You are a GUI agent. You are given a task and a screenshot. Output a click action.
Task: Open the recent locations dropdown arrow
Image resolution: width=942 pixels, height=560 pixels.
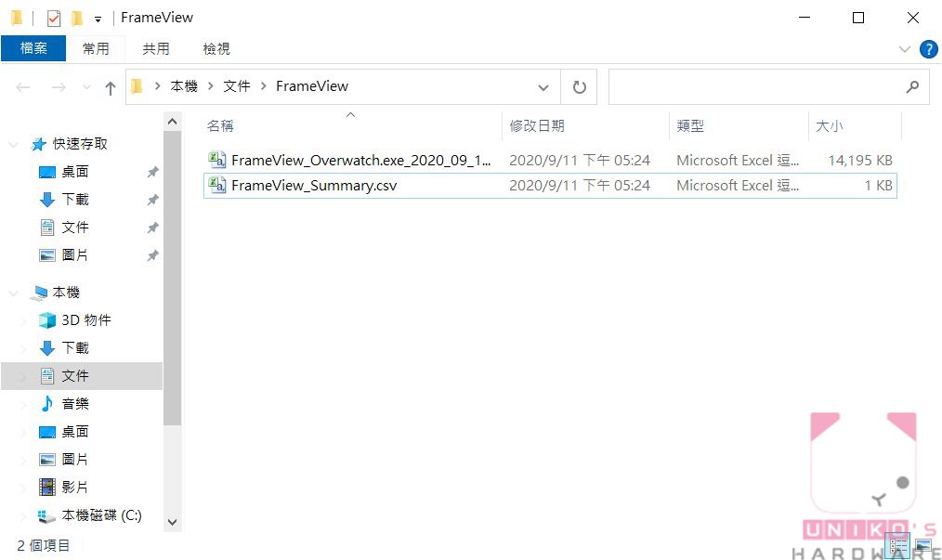point(86,87)
